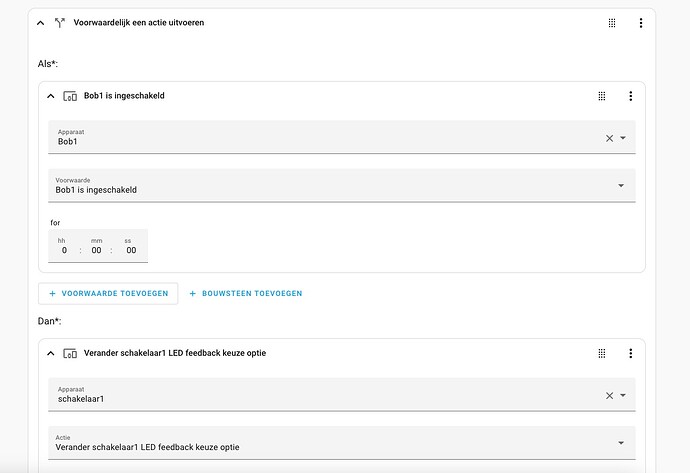Open the Voorwaarde dropdown
This screenshot has width=690, height=473.
341,185
